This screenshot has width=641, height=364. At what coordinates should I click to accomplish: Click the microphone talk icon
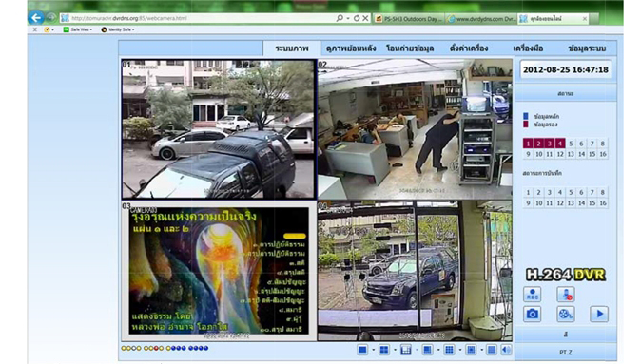point(565,295)
